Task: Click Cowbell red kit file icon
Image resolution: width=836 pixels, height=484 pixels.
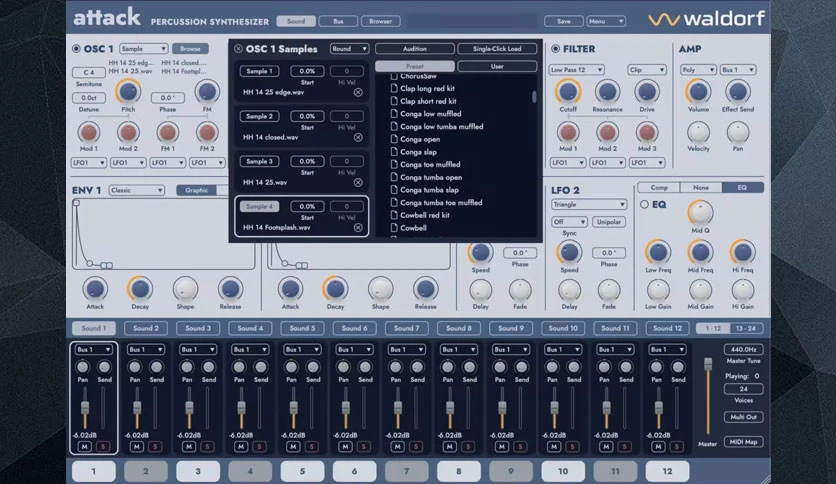Action: 394,215
